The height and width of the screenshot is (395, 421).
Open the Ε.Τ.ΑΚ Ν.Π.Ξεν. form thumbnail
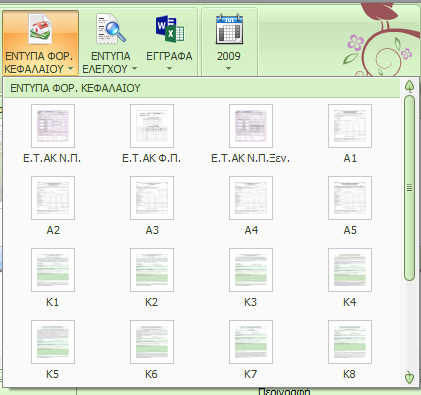[251, 126]
